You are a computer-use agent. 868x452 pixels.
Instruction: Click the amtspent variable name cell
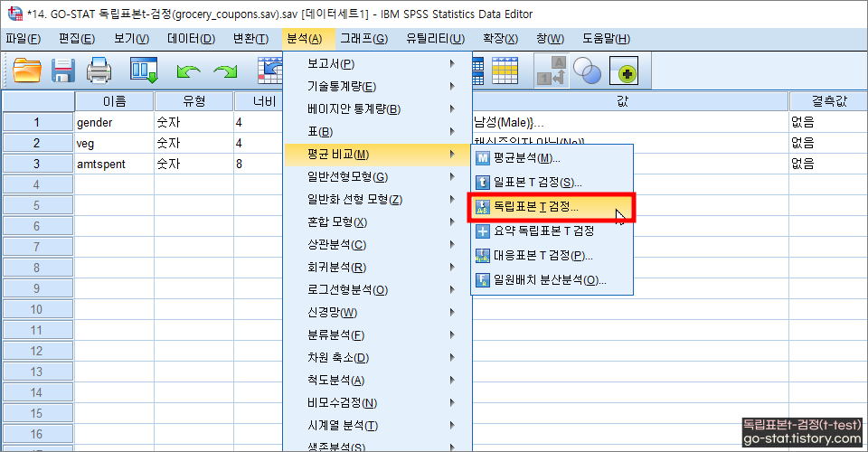tap(114, 164)
